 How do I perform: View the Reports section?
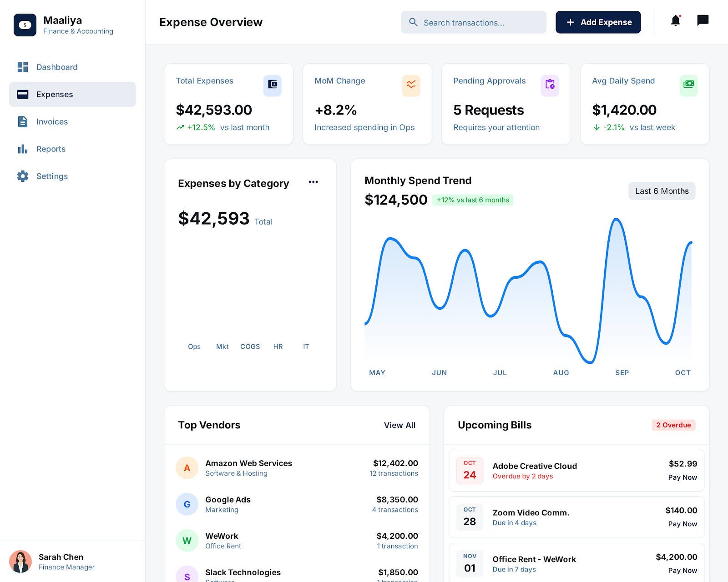(51, 149)
